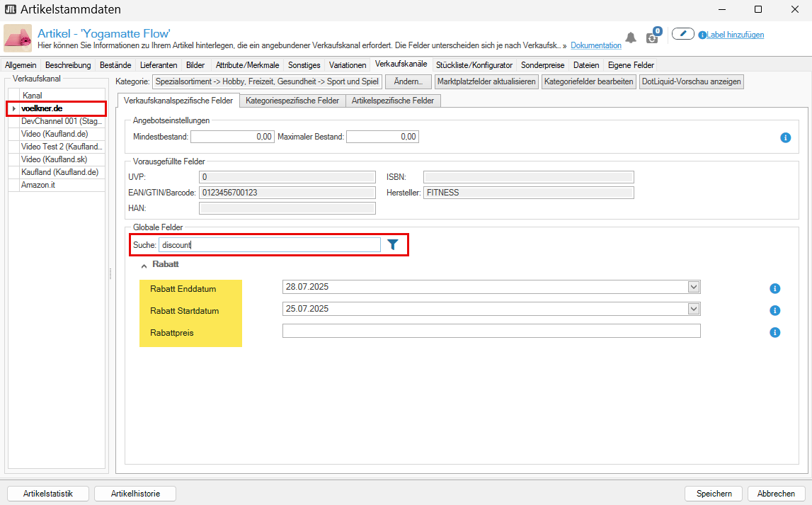Screen dimensions: 812x505
Task: Click the notification bell icon
Action: pyautogui.click(x=630, y=38)
